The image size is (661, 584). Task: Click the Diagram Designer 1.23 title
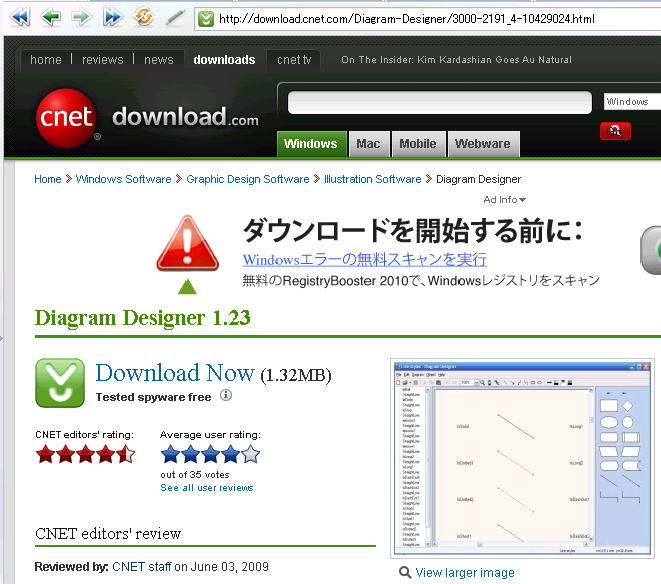click(x=142, y=318)
